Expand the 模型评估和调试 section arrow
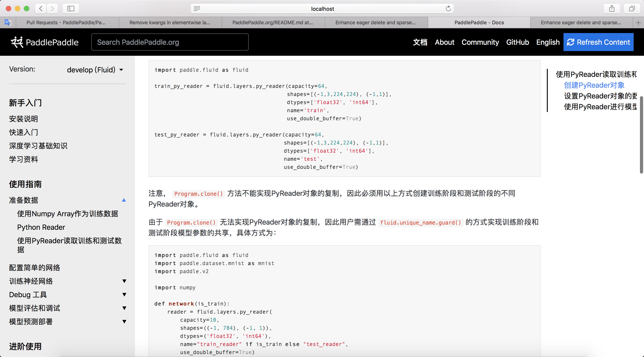Screen dimensions: 644x357 click(124, 308)
